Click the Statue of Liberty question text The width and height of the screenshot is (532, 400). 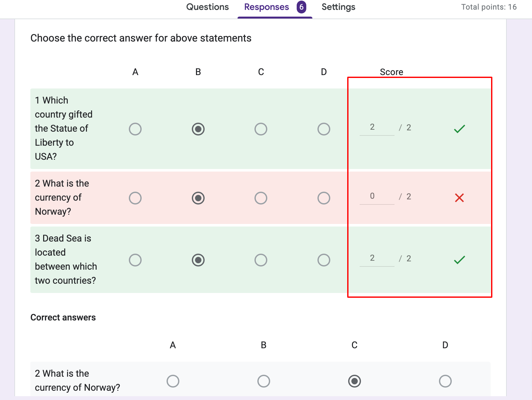coord(63,128)
